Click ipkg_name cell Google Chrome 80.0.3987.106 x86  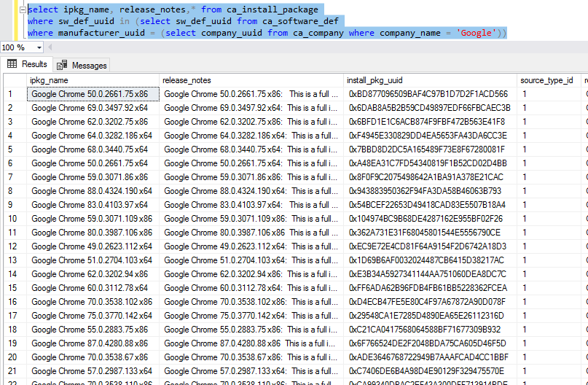(93, 233)
